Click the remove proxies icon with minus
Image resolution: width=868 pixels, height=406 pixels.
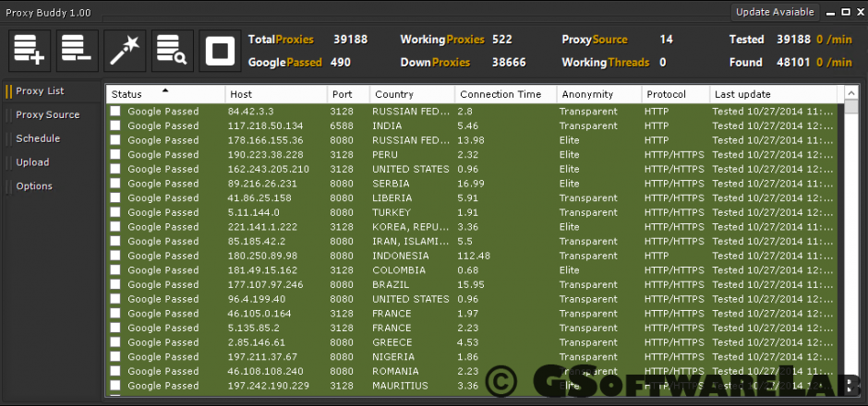77,51
